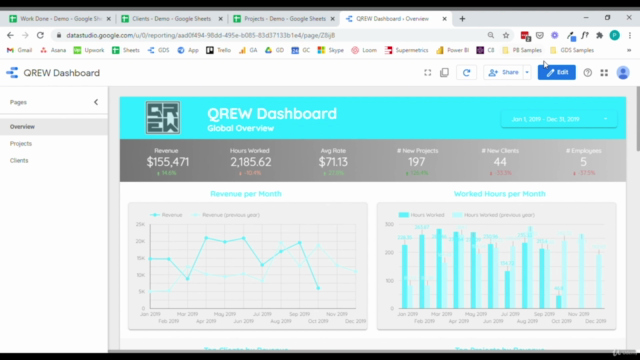This screenshot has width=640, height=360.
Task: Expand the Share options dropdown arrow
Action: (527, 73)
